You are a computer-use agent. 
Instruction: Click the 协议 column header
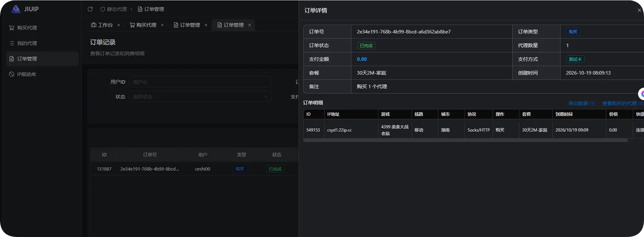point(472,114)
